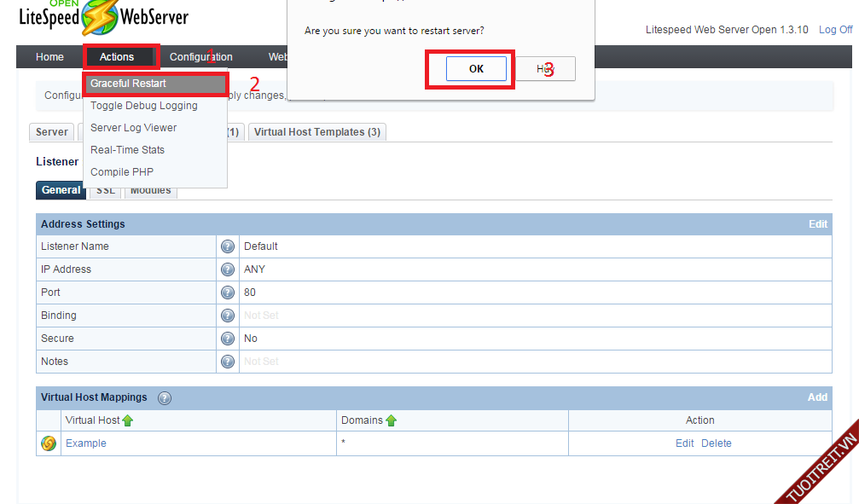Screen dimensions: 859x504
Task: Open the Server Log Viewer entry
Action: coord(134,128)
